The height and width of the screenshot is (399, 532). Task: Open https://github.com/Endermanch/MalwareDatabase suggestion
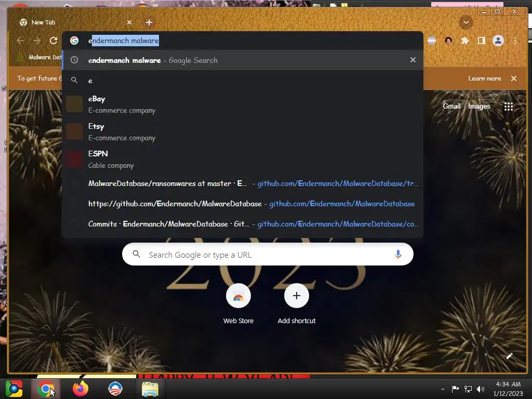[x=243, y=204]
